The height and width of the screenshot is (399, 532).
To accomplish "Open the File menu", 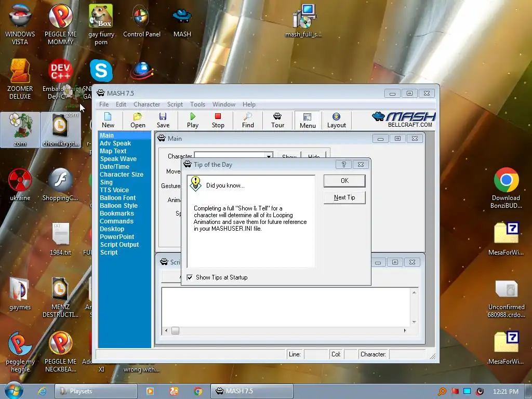I will click(x=104, y=104).
